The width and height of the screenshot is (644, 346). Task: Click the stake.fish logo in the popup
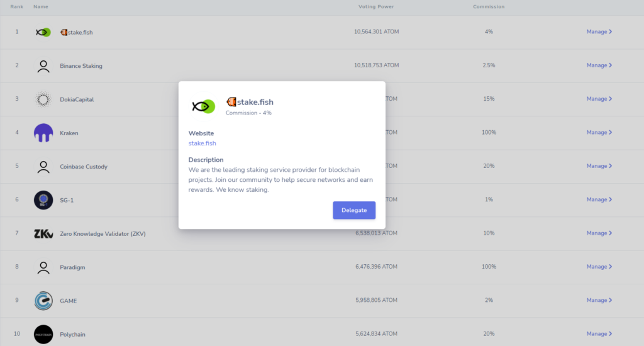pos(203,107)
